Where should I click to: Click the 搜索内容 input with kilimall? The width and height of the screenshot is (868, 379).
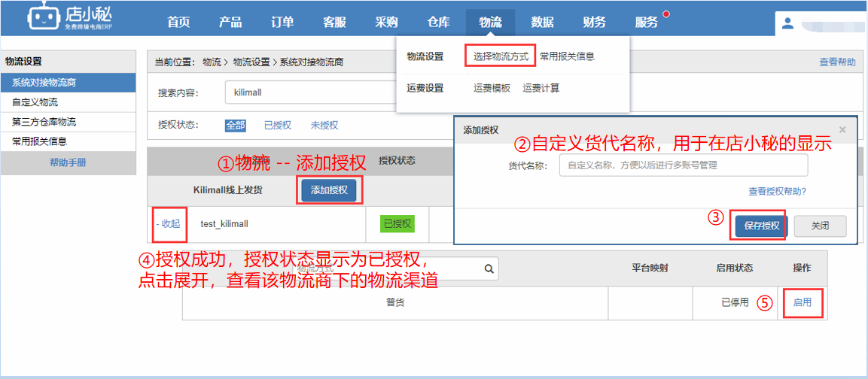coord(311,92)
